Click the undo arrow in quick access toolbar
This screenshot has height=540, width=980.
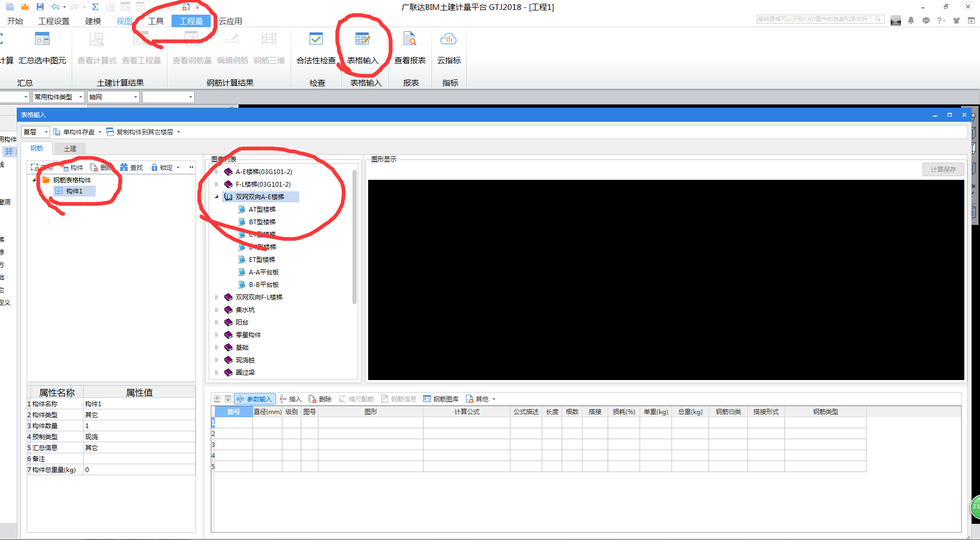pyautogui.click(x=55, y=7)
